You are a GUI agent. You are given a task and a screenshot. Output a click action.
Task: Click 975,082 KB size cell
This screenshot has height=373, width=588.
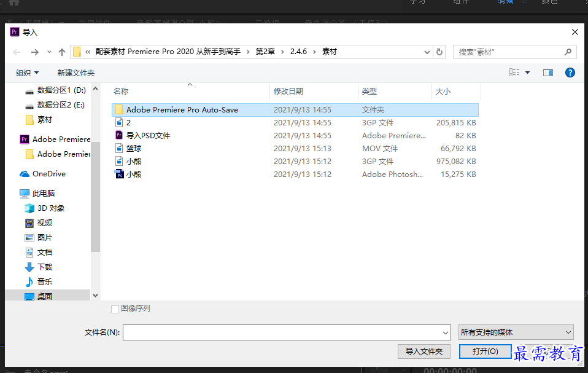456,162
